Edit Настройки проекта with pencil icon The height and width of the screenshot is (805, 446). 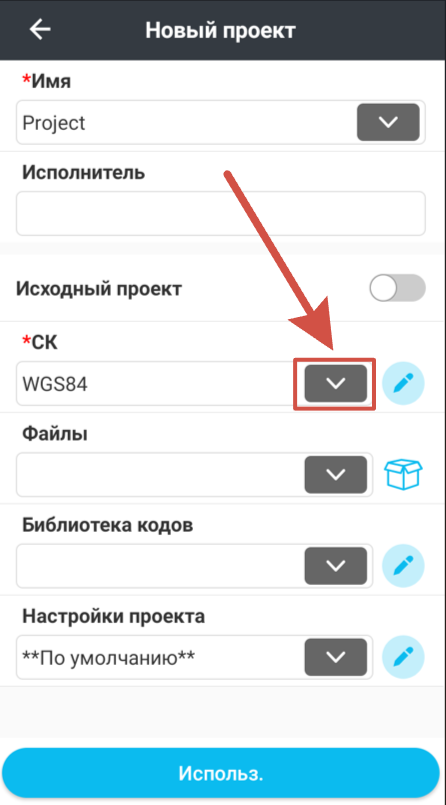pos(403,657)
